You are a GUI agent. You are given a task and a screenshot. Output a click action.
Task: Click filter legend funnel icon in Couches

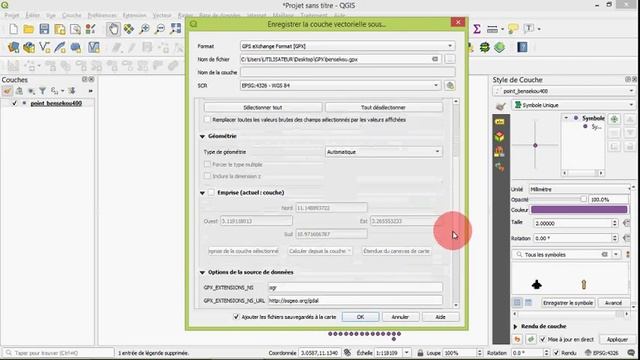click(x=42, y=91)
